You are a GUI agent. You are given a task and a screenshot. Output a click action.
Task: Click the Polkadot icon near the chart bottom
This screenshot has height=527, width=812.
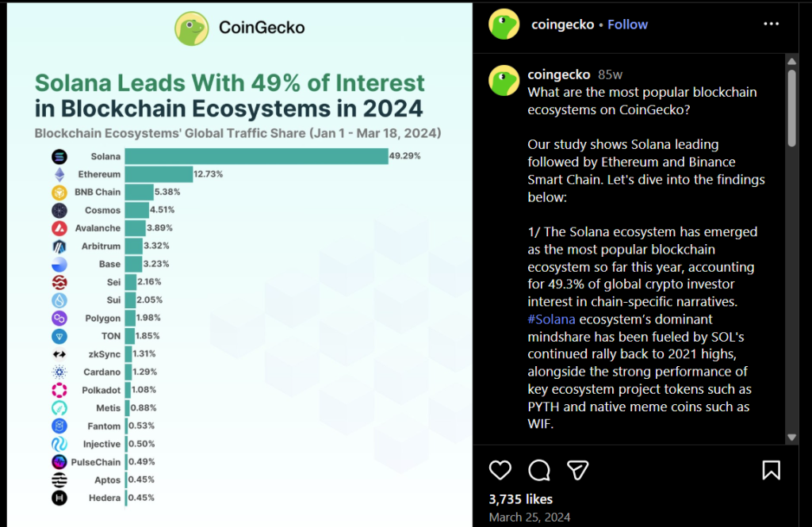[x=59, y=390]
